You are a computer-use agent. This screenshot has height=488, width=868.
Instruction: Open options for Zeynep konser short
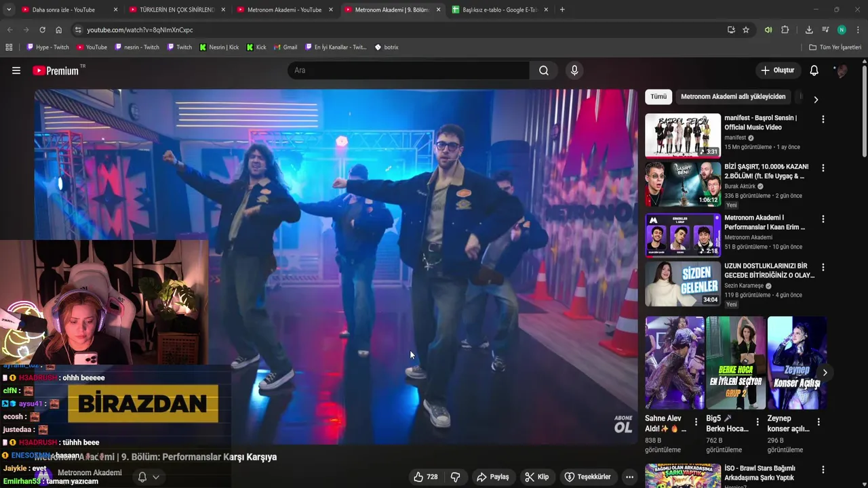click(818, 422)
